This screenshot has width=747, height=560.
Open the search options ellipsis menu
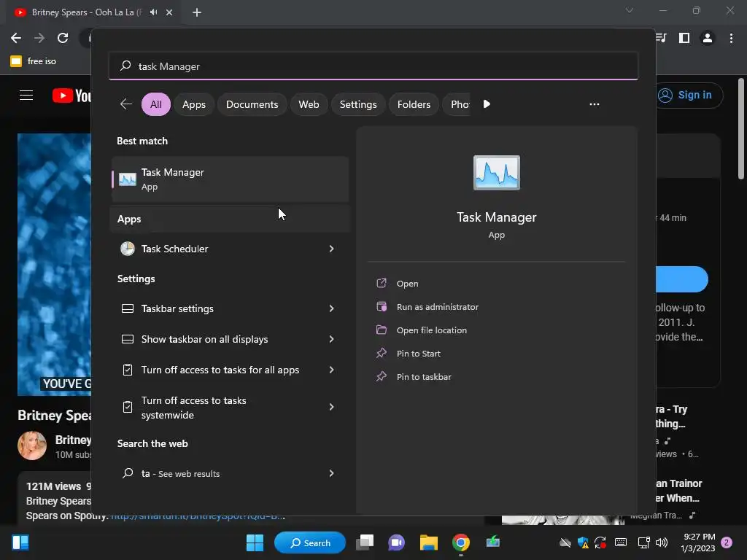(594, 104)
